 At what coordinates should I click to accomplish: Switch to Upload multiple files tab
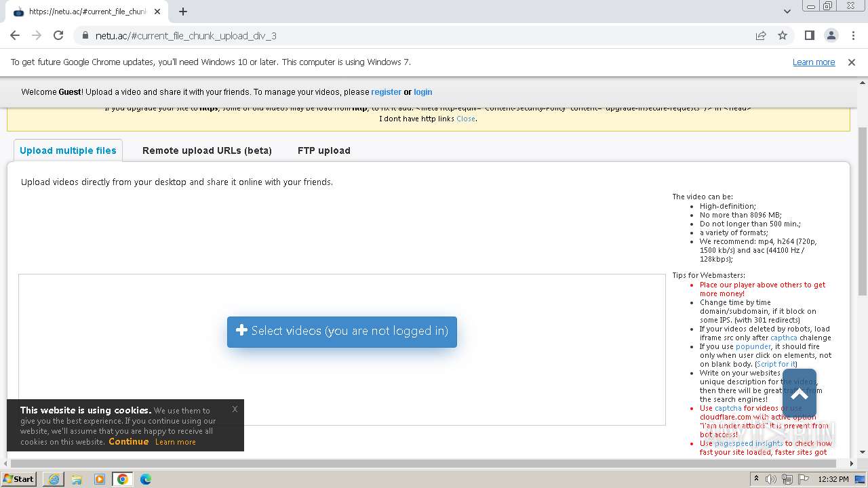pyautogui.click(x=68, y=150)
